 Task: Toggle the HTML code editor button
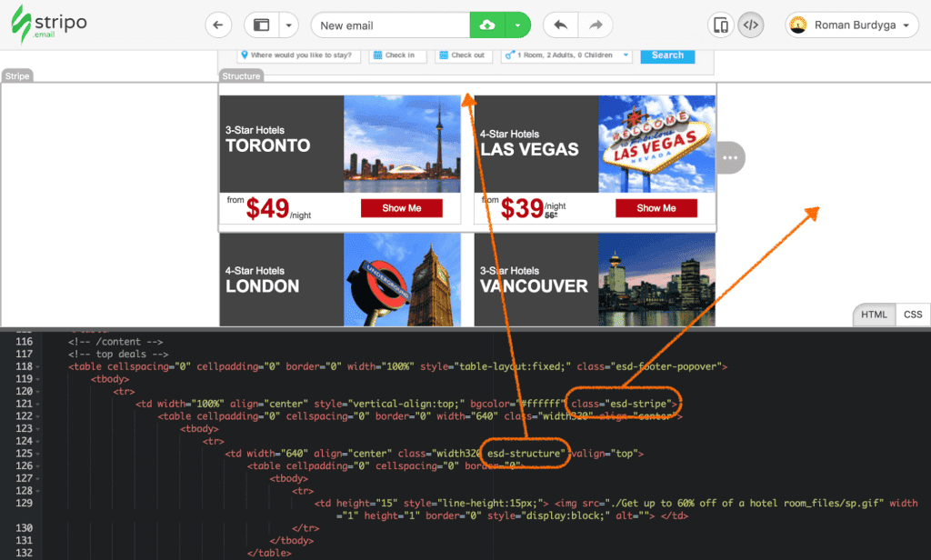(x=750, y=25)
